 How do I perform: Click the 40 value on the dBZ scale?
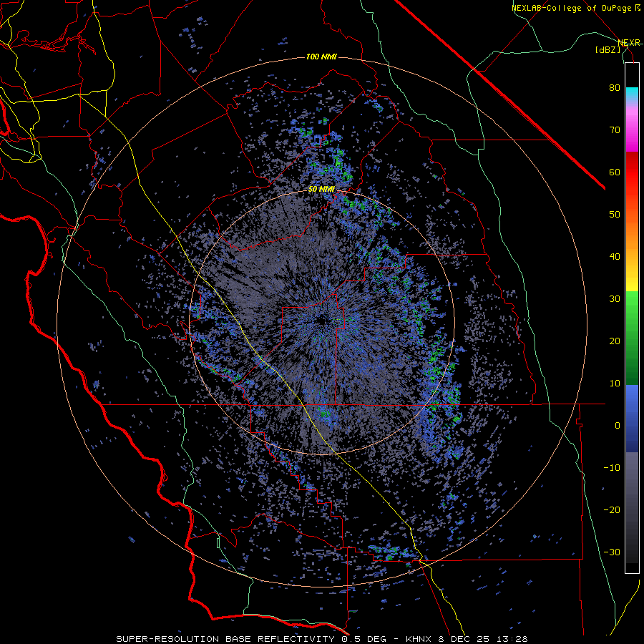pyautogui.click(x=615, y=257)
